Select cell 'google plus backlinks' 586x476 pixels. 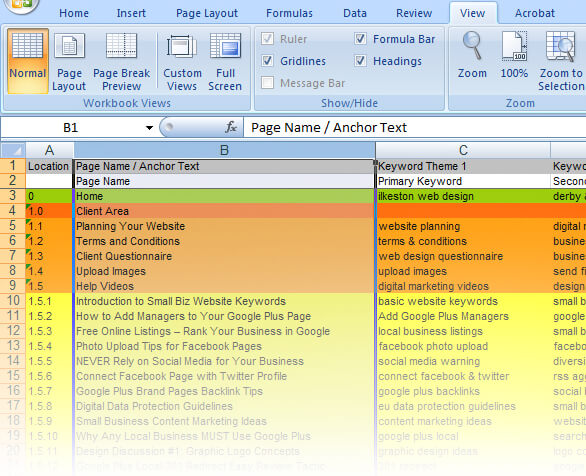(463, 391)
